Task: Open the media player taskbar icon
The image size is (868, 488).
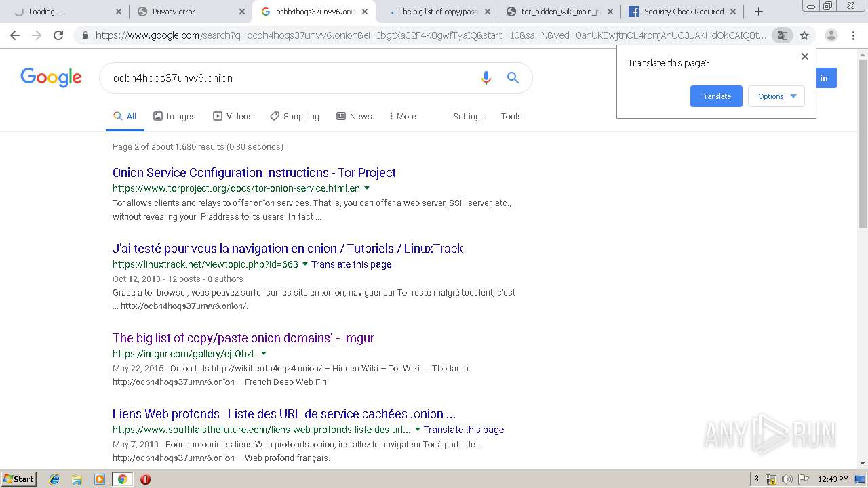Action: 100,479
